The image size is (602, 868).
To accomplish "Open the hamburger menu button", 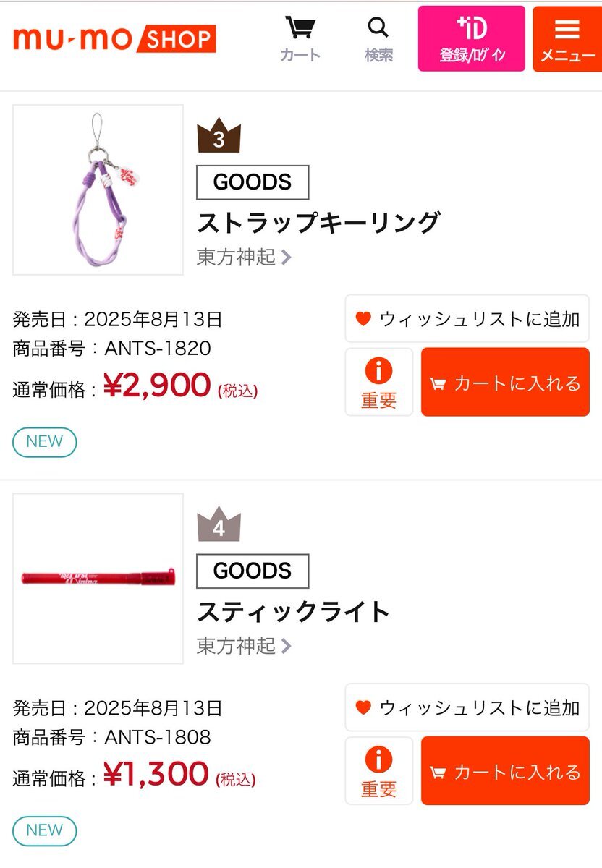I will 567,39.
